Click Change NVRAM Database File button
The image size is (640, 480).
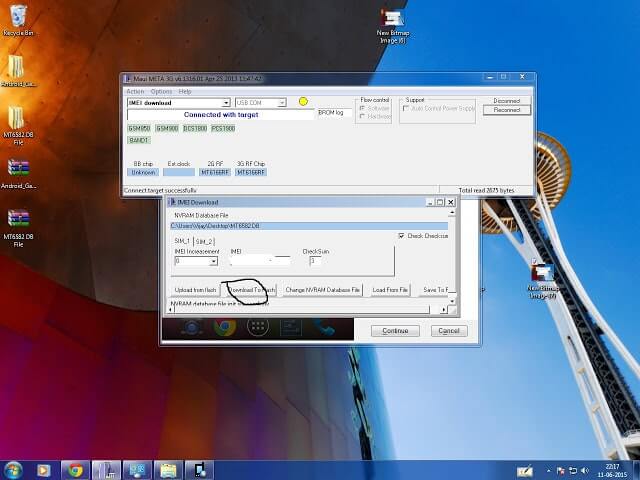[322, 290]
